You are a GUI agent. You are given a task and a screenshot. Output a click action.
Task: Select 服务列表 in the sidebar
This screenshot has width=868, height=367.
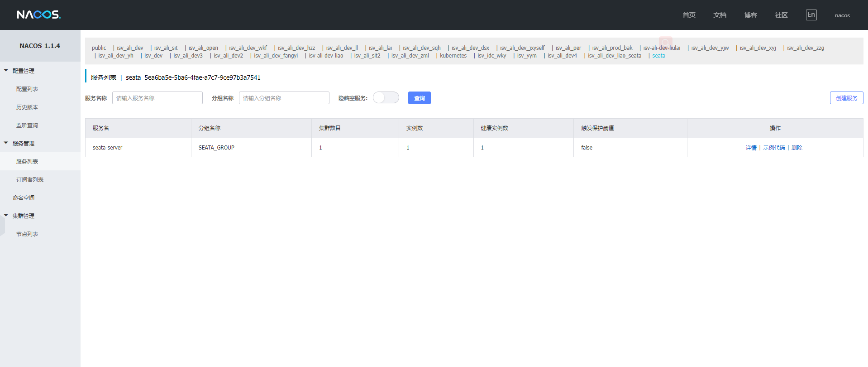point(27,162)
